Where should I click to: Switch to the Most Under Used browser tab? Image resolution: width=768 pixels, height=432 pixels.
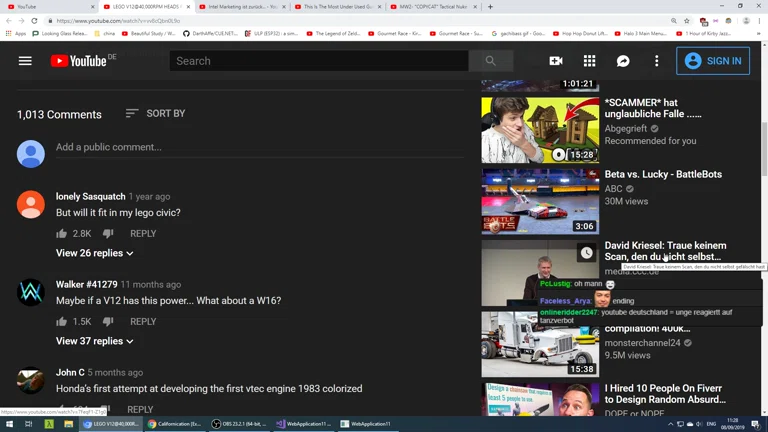[337, 7]
